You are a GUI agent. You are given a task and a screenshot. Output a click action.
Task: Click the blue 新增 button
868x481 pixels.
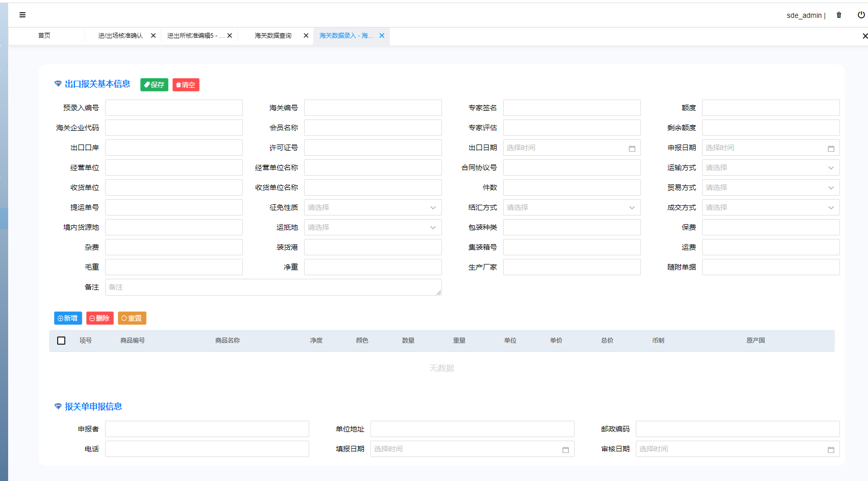(68, 318)
